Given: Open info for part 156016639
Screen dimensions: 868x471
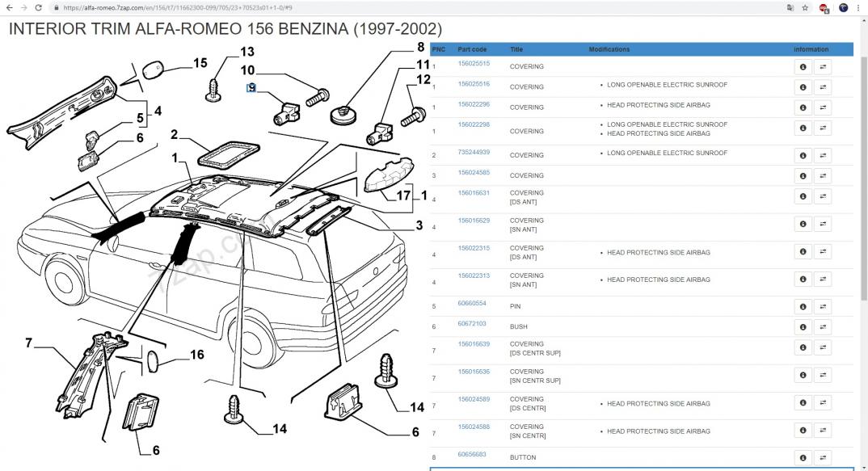Looking at the screenshot, I should (x=803, y=347).
